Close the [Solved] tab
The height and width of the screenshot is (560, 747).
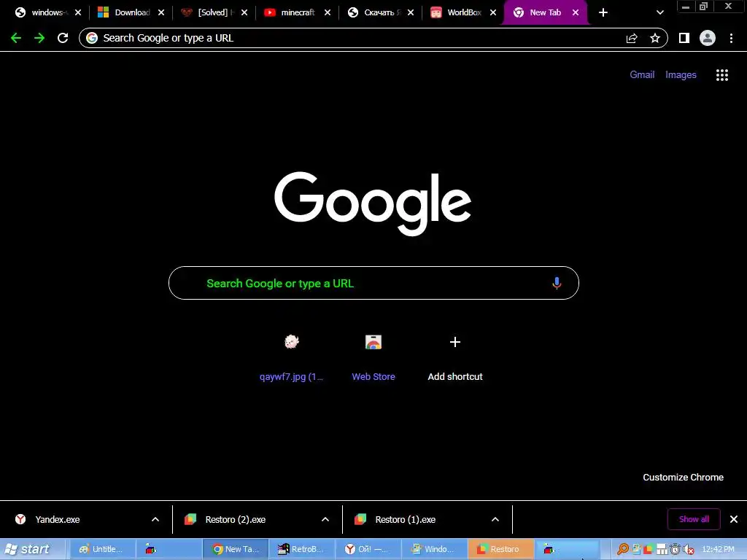244,12
